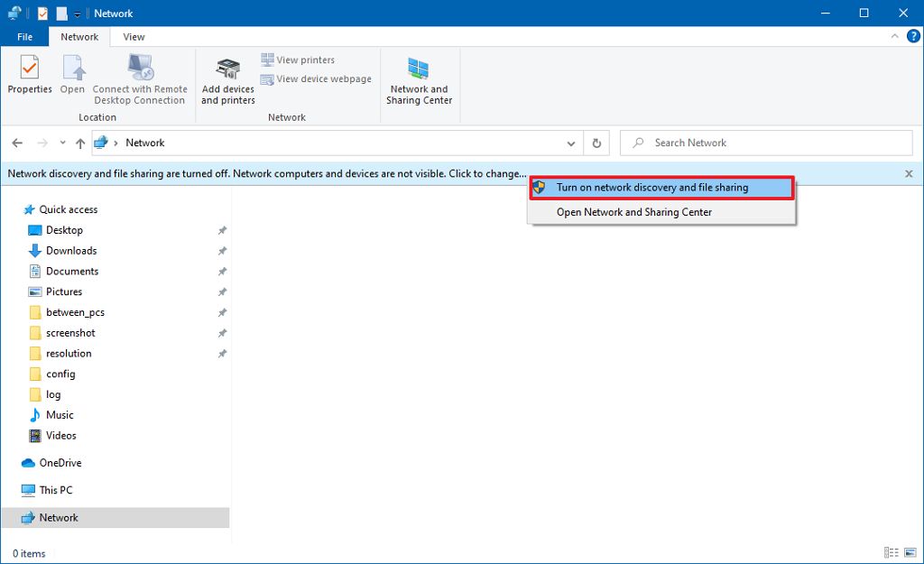Open the recent locations dropdown
Screen dimensions: 924x564
62,143
